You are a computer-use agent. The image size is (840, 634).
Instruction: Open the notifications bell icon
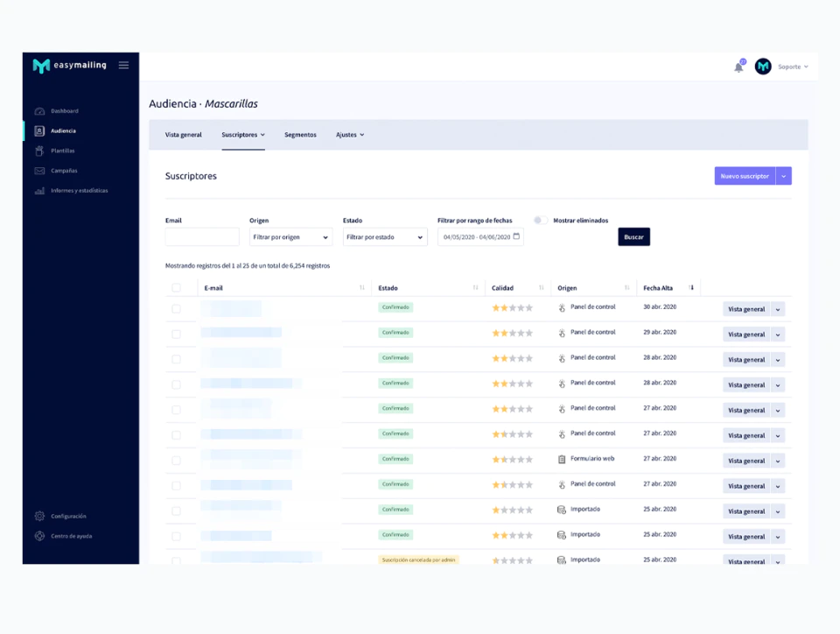point(738,67)
